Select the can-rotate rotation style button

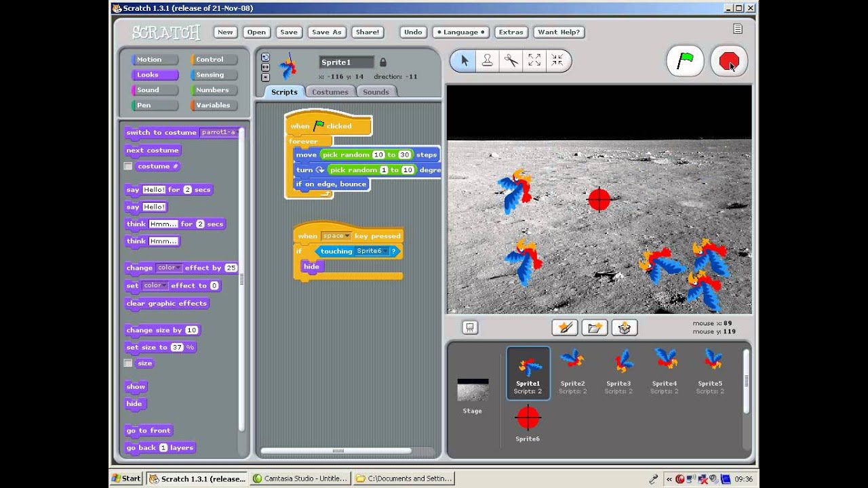click(265, 58)
